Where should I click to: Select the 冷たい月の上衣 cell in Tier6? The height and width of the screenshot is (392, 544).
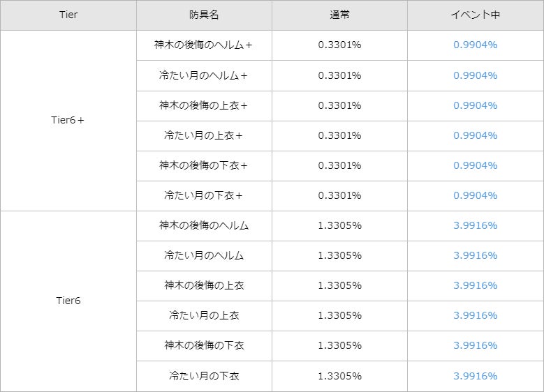pyautogui.click(x=204, y=315)
